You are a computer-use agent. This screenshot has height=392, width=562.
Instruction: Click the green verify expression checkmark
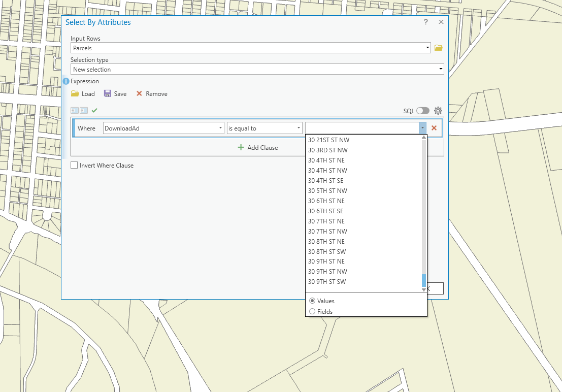pyautogui.click(x=94, y=110)
